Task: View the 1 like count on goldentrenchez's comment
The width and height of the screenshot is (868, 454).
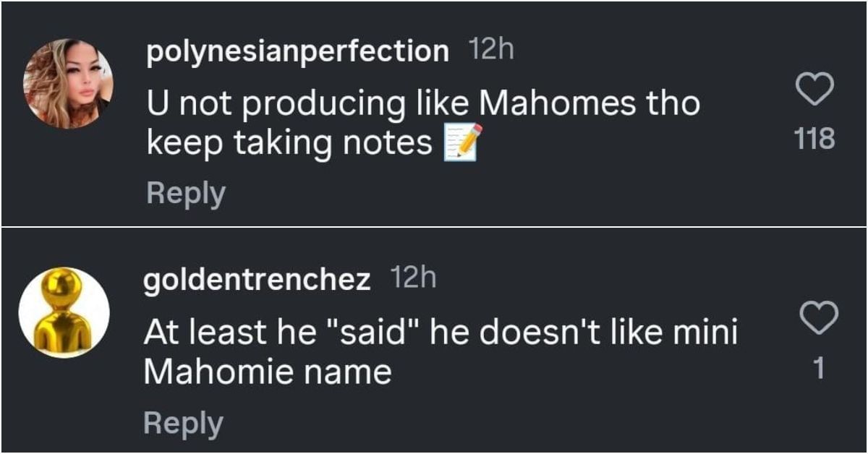Action: click(819, 369)
